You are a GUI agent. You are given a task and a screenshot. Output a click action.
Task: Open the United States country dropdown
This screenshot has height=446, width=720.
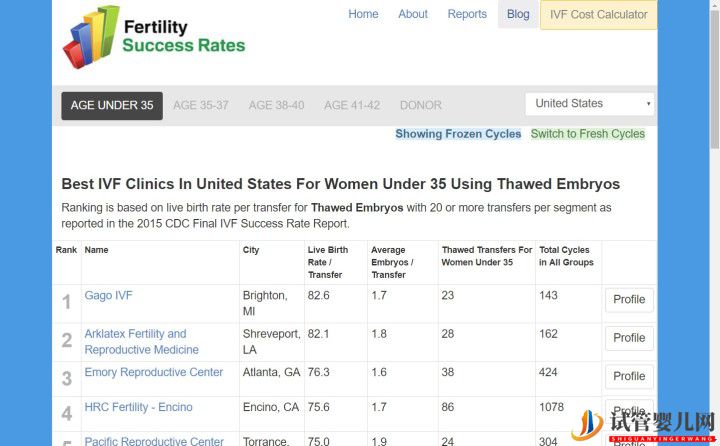590,104
